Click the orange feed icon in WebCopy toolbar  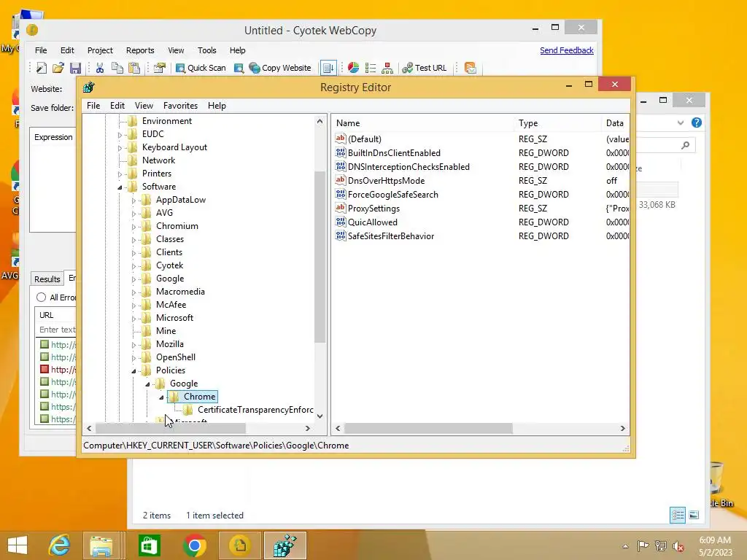(471, 68)
